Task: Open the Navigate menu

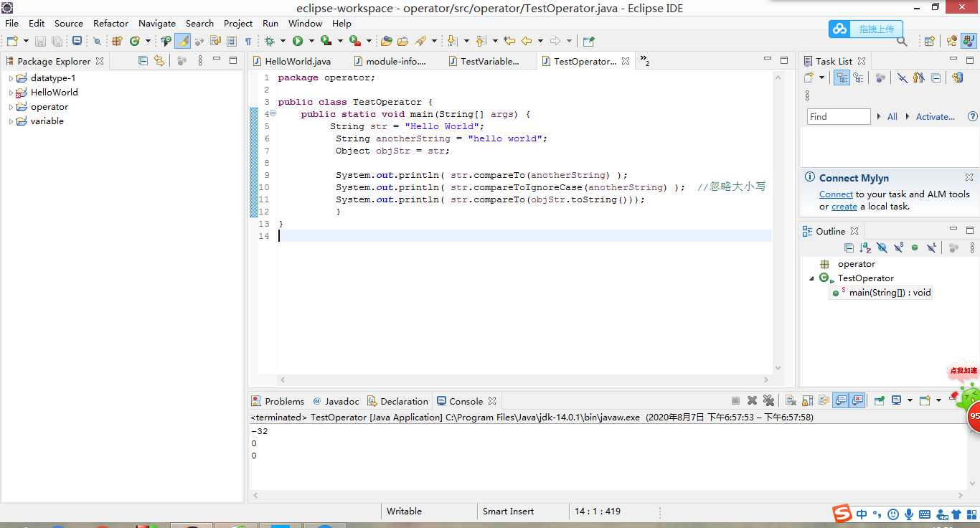Action: pos(156,23)
